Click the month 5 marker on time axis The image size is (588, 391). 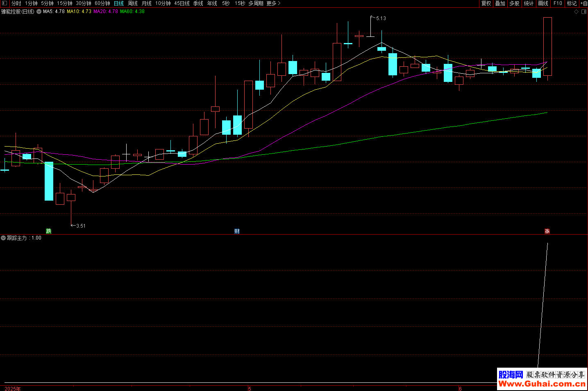250,389
